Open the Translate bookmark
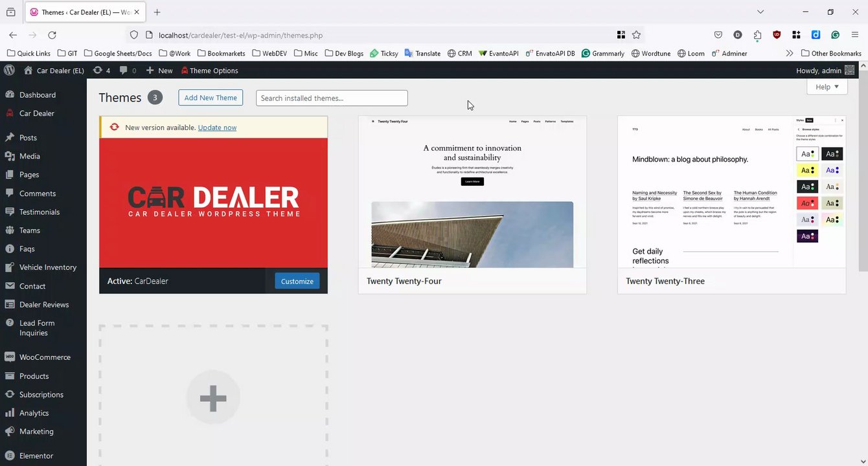 point(422,53)
